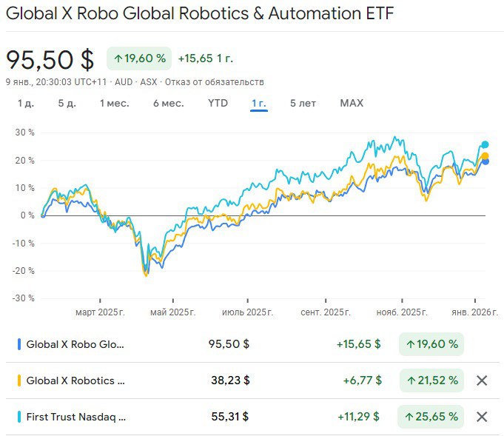
Task: Open the First Trust Nasdaq ... row
Action: [75, 417]
